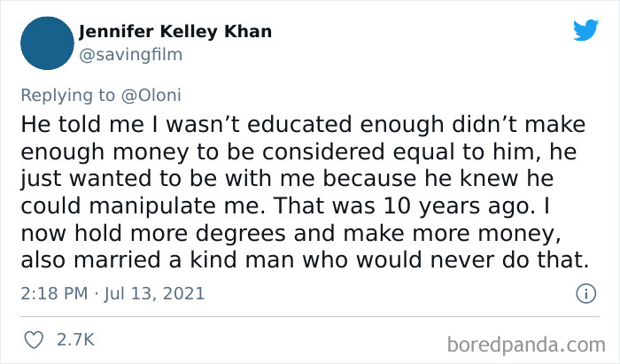Click the name Jennifer Kelley Khan

tap(174, 32)
